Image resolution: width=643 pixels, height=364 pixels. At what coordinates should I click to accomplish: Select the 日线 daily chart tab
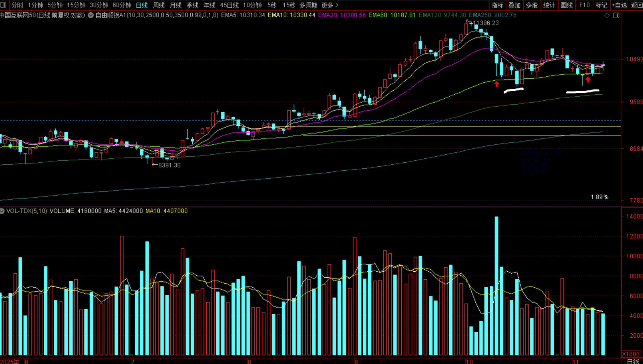pos(142,5)
